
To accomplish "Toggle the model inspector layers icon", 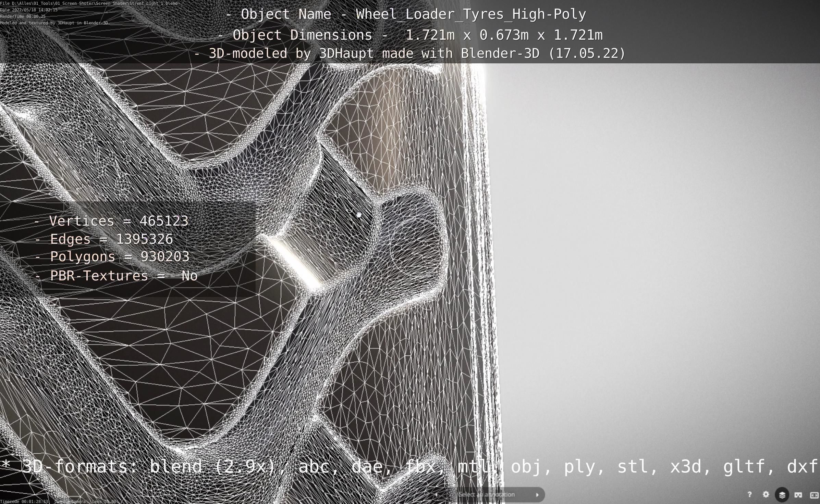I will point(782,495).
